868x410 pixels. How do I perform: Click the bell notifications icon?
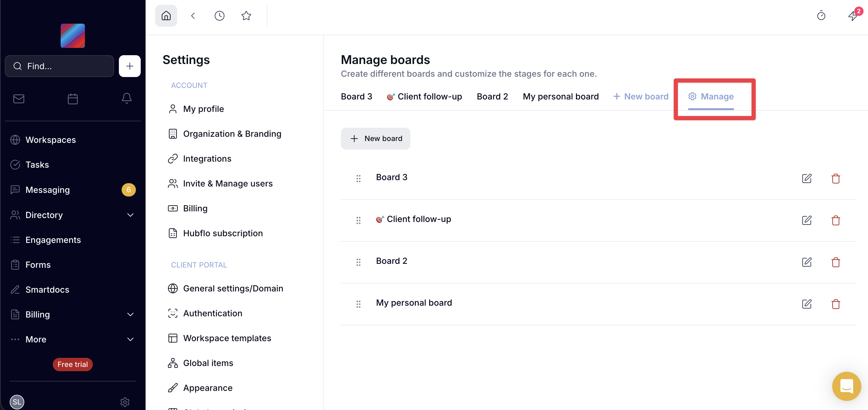pos(126,98)
